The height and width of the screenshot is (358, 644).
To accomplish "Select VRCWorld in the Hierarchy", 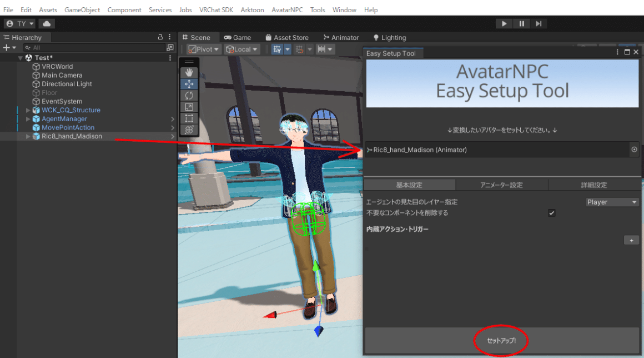I will pos(57,67).
